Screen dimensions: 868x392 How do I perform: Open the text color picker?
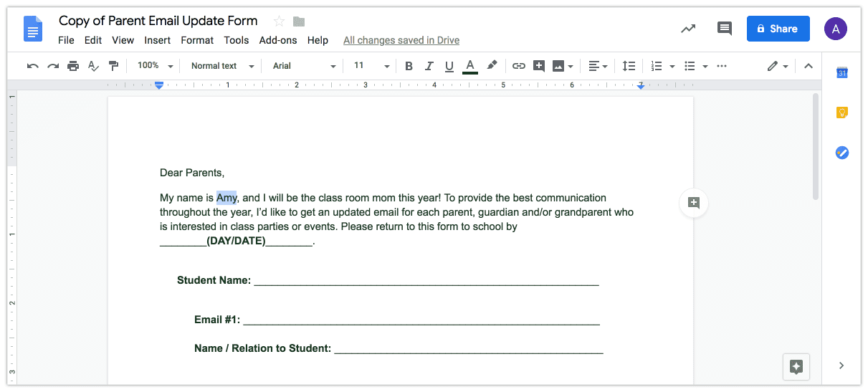(x=470, y=66)
